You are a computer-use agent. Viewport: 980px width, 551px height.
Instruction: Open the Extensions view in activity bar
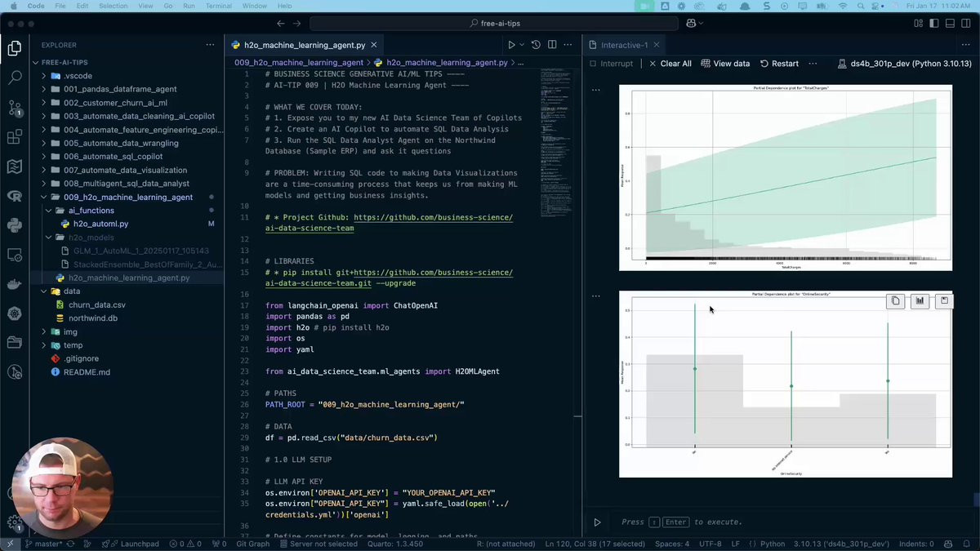14,137
